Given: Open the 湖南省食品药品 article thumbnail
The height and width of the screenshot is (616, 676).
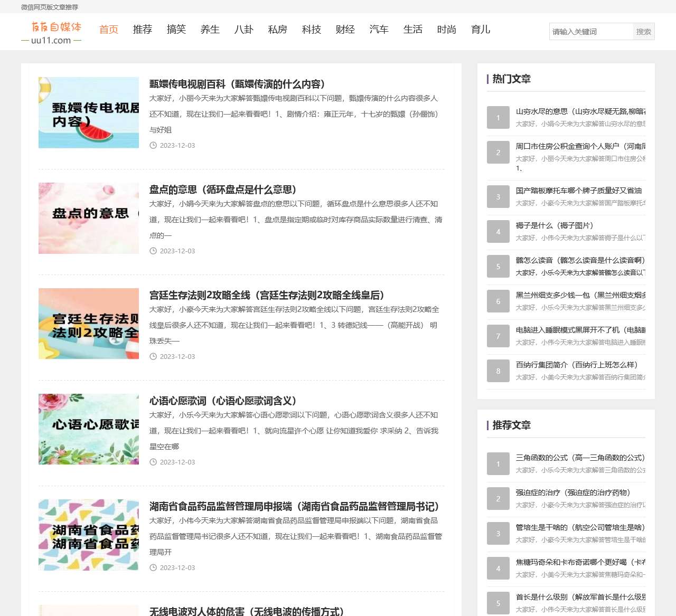Looking at the screenshot, I should (x=89, y=535).
